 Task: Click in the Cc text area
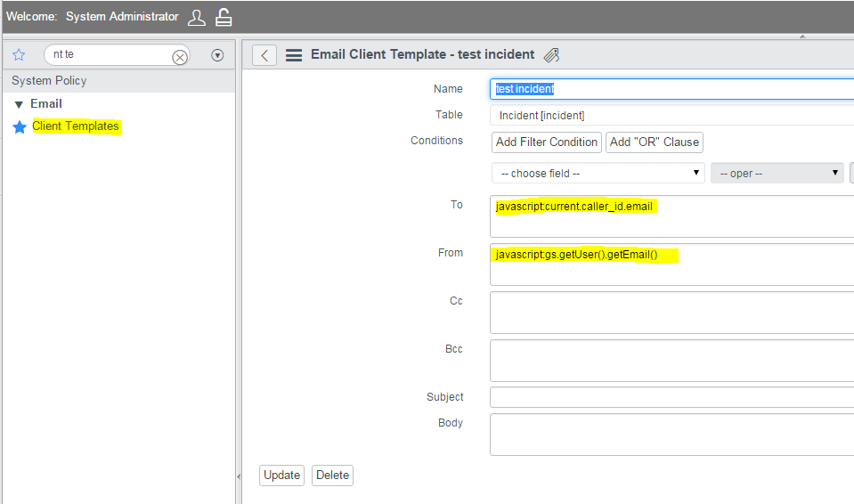click(x=671, y=313)
